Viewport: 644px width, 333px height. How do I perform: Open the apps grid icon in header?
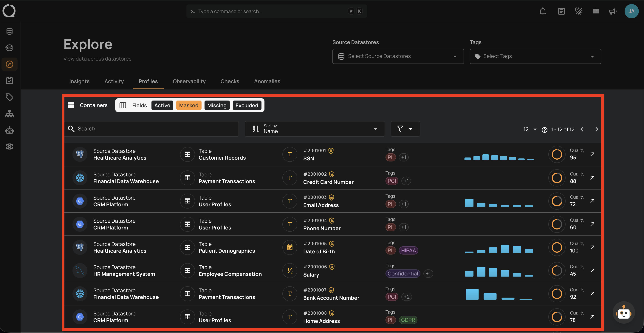click(596, 12)
